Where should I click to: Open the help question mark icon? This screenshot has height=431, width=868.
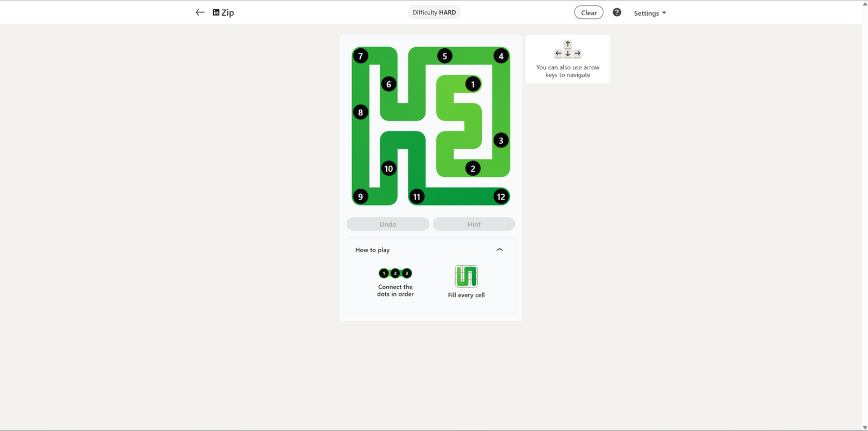tap(617, 12)
